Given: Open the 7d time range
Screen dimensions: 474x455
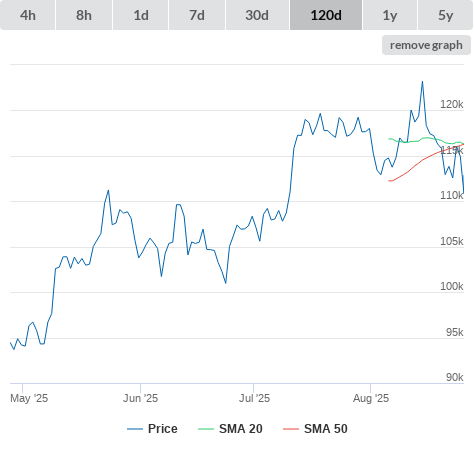Looking at the screenshot, I should coord(197,15).
